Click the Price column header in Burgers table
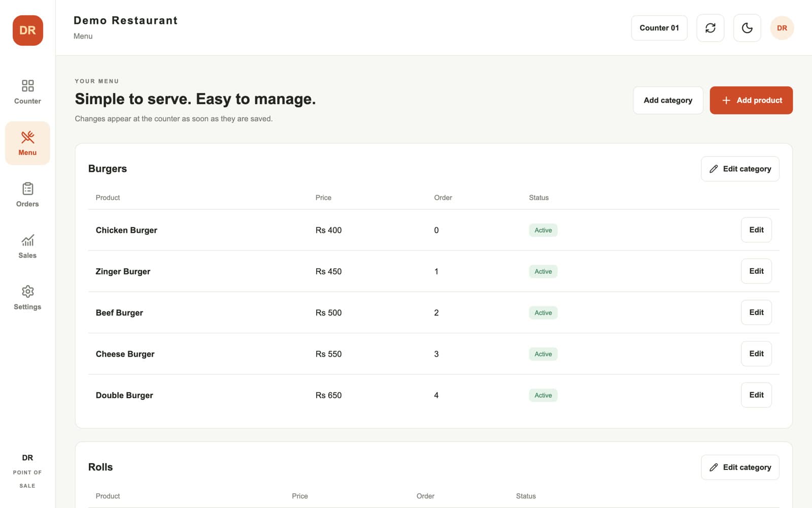Image resolution: width=812 pixels, height=508 pixels. click(x=323, y=198)
